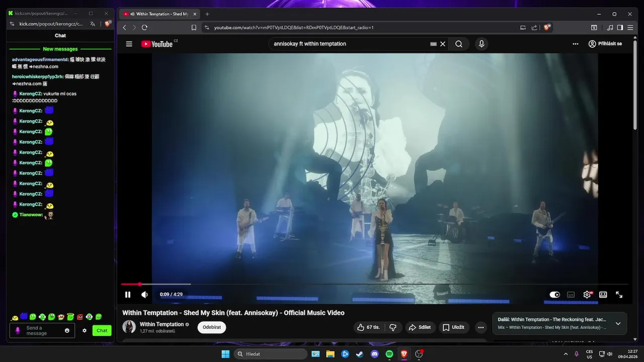Click the KerongCZ username on vukurte message

pos(30,94)
